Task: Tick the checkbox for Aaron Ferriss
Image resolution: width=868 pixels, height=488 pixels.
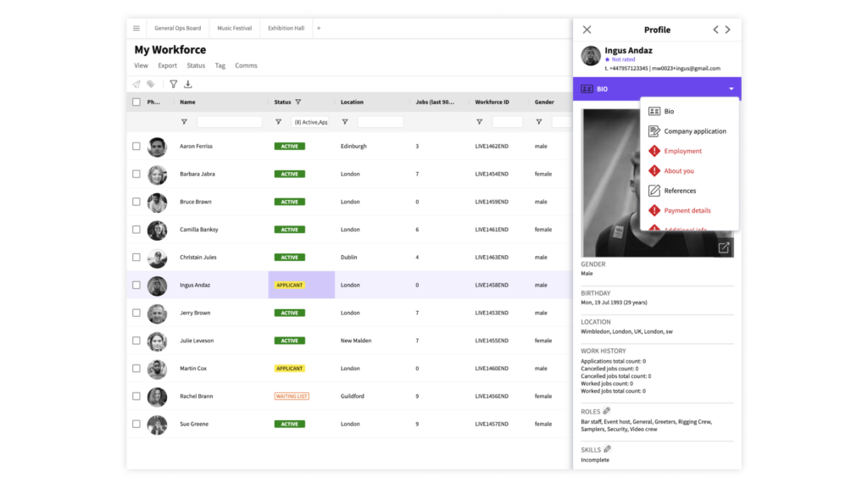Action: [x=136, y=146]
